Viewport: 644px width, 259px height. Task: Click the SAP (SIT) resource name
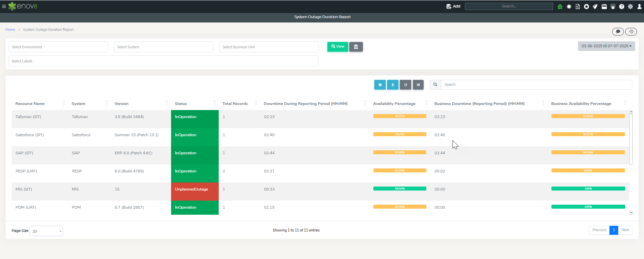pyautogui.click(x=24, y=153)
